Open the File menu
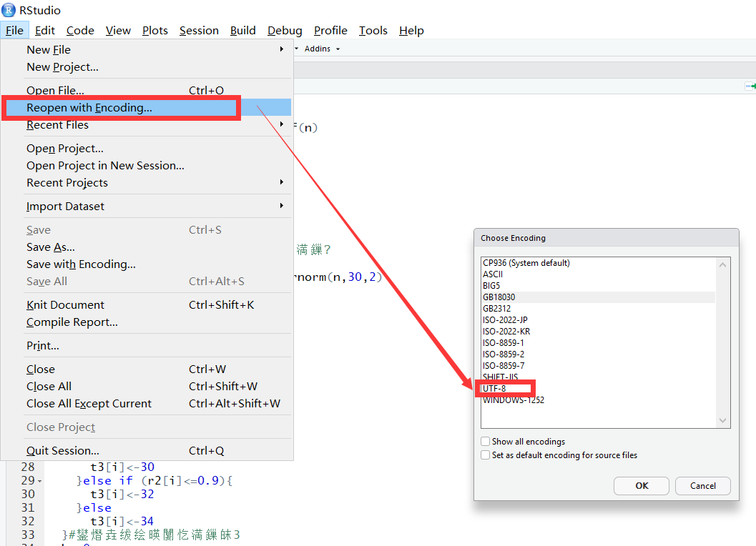The width and height of the screenshot is (756, 546). 14,30
